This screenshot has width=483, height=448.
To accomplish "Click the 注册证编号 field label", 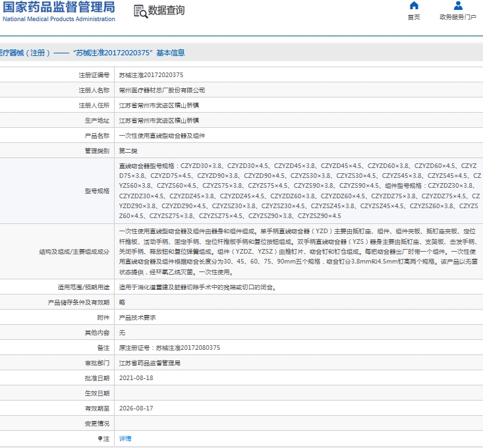I will [x=94, y=75].
